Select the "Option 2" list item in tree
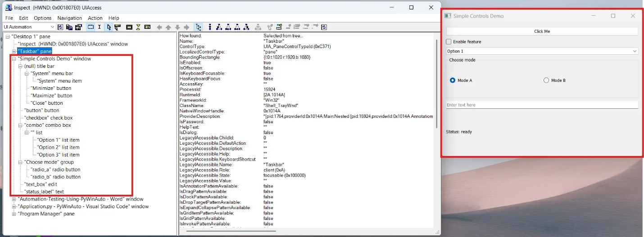The height and width of the screenshot is (237, 644). [x=58, y=148]
